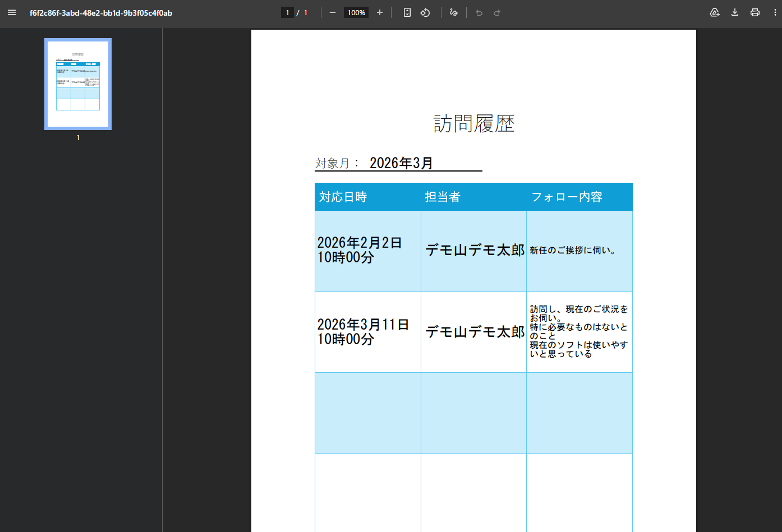Click the zoom in plus button
The image size is (782, 532).
pyautogui.click(x=380, y=12)
